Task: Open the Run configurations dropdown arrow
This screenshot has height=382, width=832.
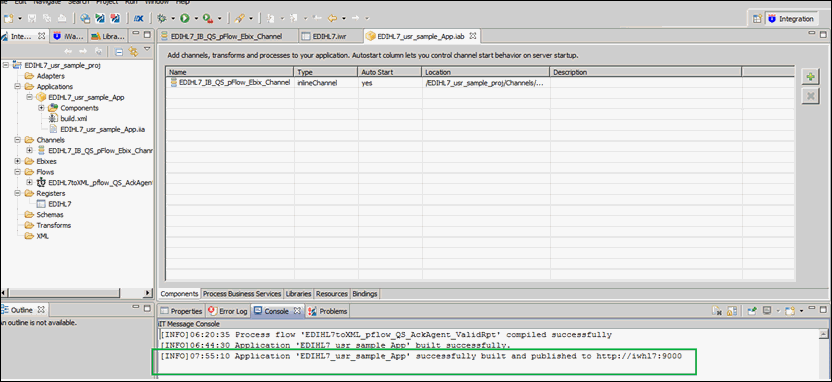Action: (196, 19)
